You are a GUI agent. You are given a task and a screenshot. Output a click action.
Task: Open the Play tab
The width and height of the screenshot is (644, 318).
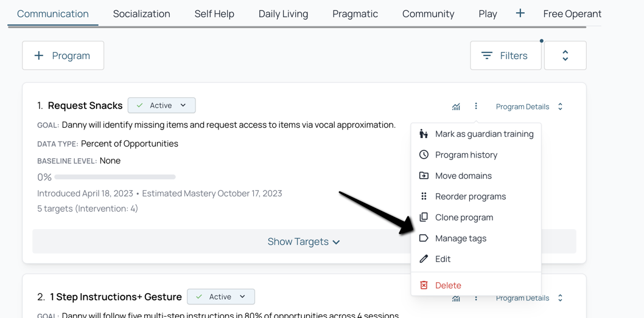click(x=488, y=13)
